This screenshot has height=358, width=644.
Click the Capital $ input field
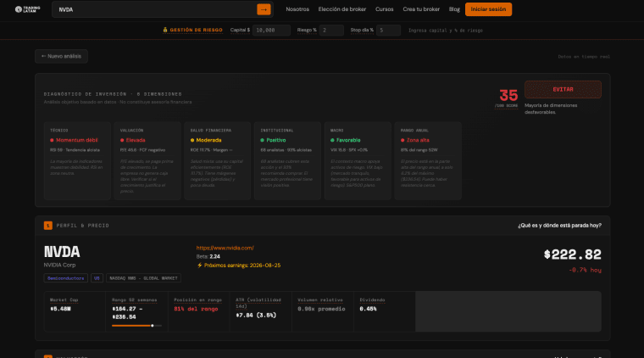click(x=271, y=30)
